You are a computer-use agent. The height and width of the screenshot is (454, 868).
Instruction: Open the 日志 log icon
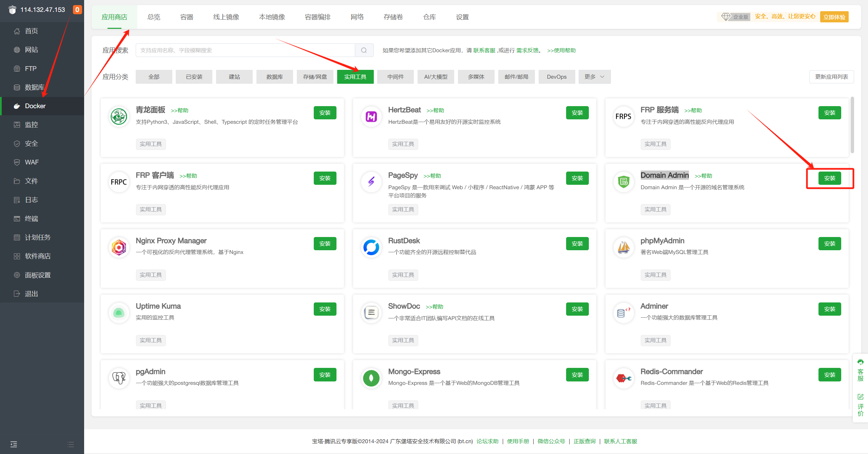(17, 200)
